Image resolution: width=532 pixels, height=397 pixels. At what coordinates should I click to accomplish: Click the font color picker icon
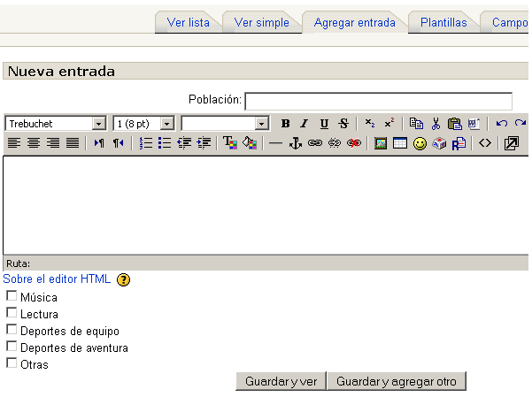[x=229, y=143]
